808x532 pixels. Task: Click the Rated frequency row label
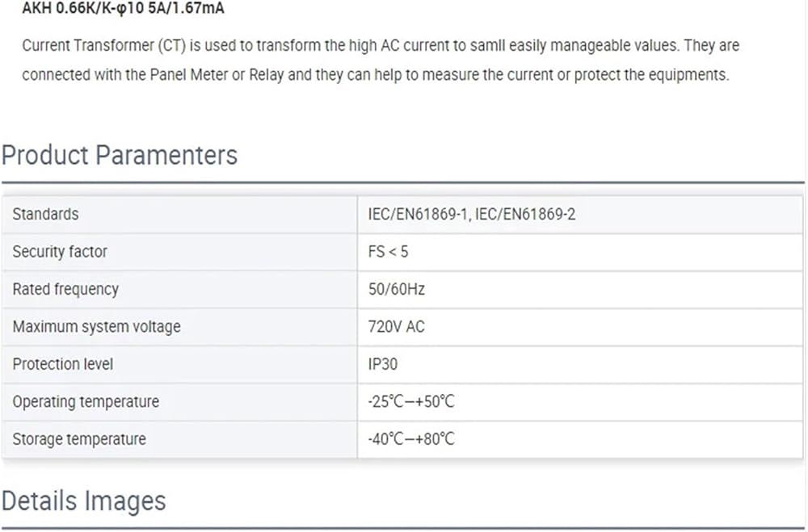pyautogui.click(x=65, y=289)
